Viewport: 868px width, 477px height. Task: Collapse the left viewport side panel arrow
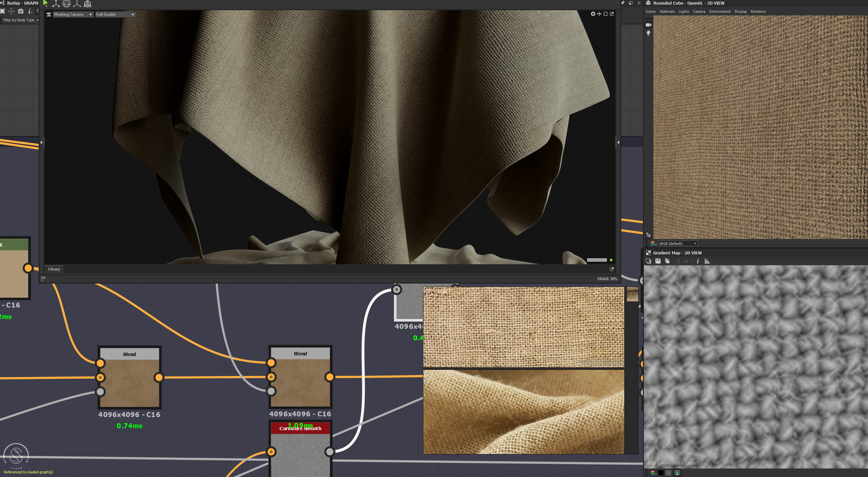pos(41,143)
